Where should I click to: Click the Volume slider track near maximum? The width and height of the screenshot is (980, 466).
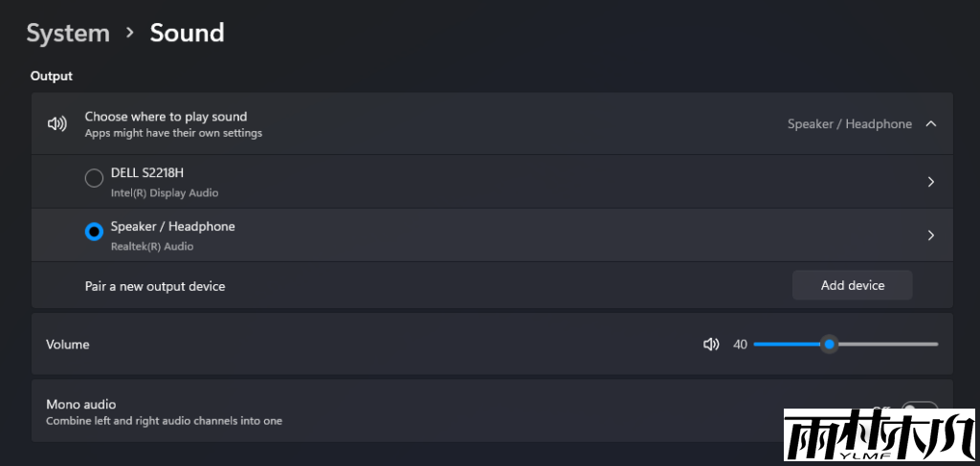[930, 344]
